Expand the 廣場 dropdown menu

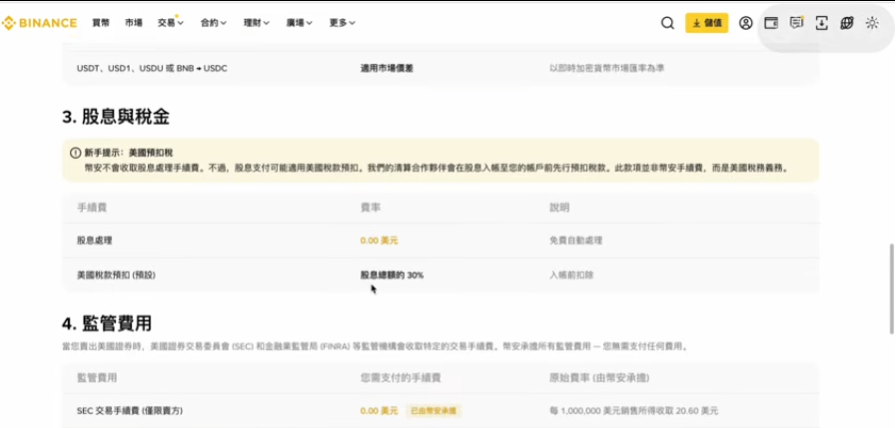[299, 23]
